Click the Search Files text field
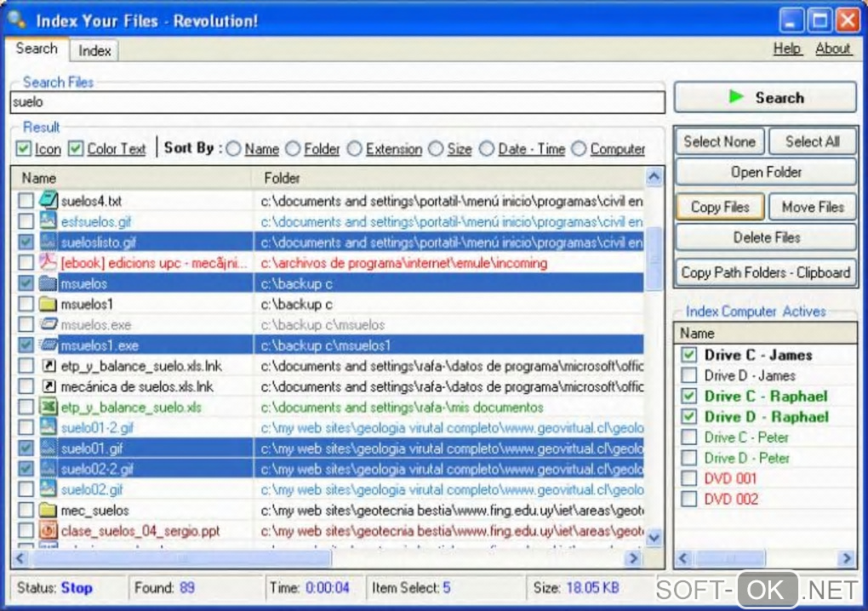868x611 pixels. coord(338,102)
